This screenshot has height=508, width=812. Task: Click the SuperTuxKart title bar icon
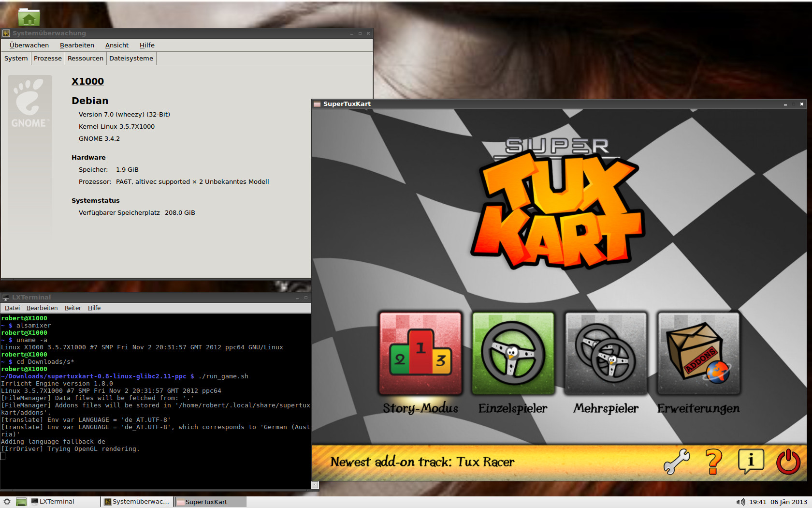click(x=317, y=104)
